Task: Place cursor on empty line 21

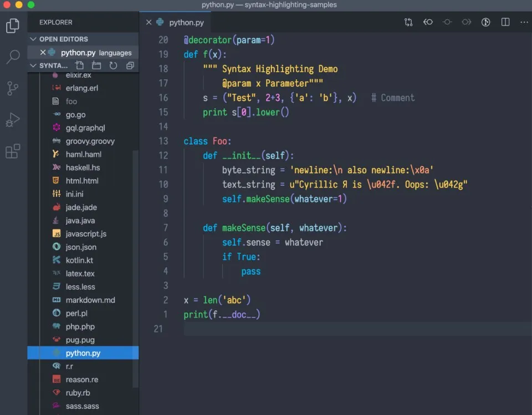Action: tap(357, 329)
